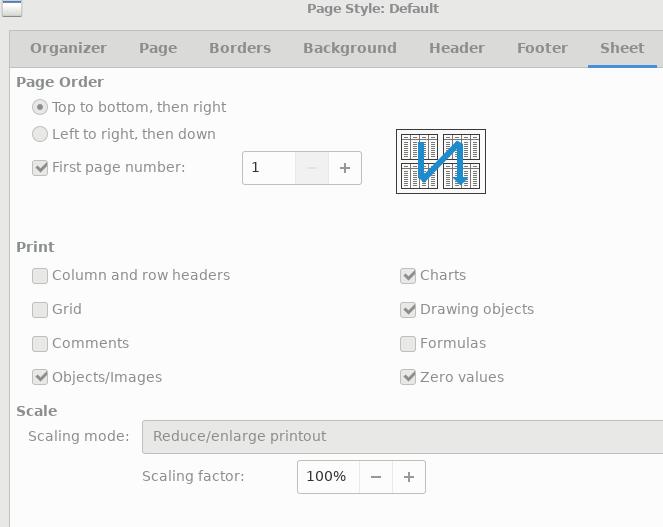663x527 pixels.
Task: Uncheck the Zero values option
Action: click(x=408, y=377)
